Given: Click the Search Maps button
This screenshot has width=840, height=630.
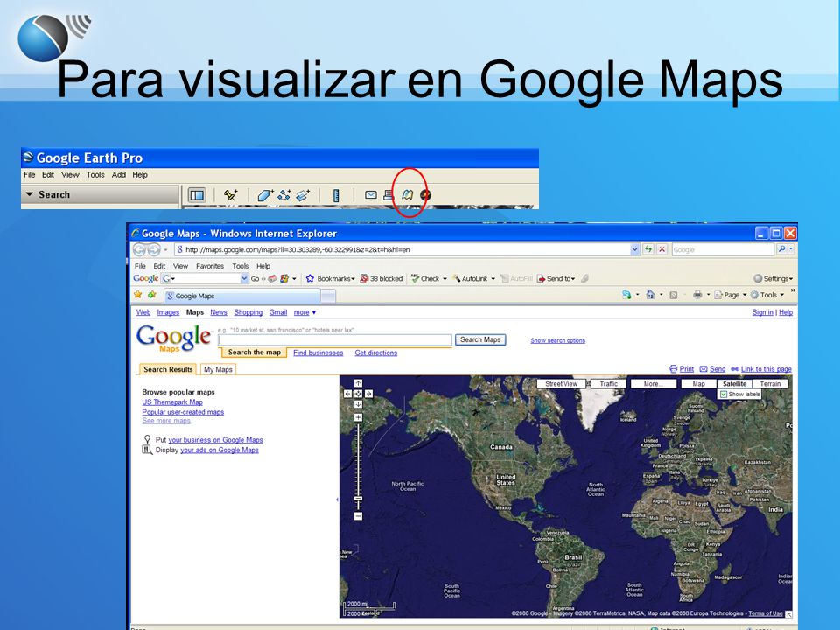Looking at the screenshot, I should tap(480, 339).
